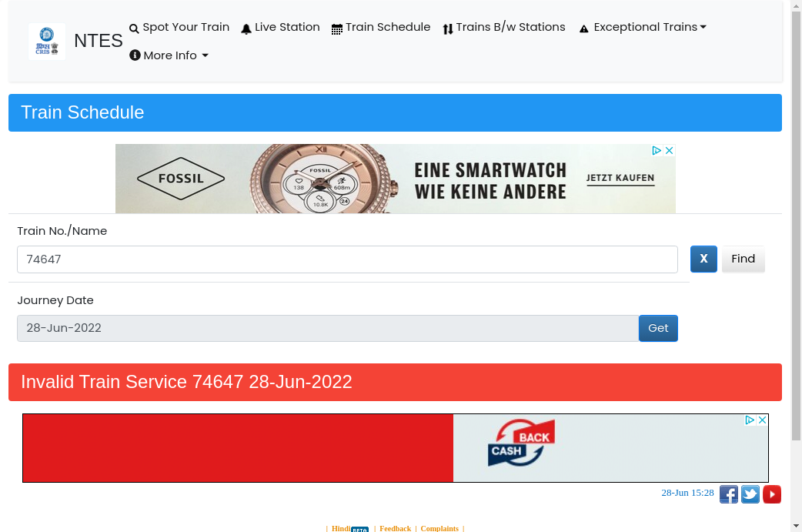Close the Fossil ad
This screenshot has height=532, width=802.
669,150
